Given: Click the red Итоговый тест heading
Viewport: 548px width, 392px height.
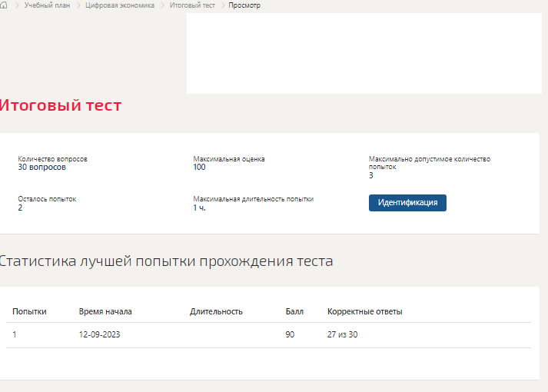Looking at the screenshot, I should pos(61,105).
